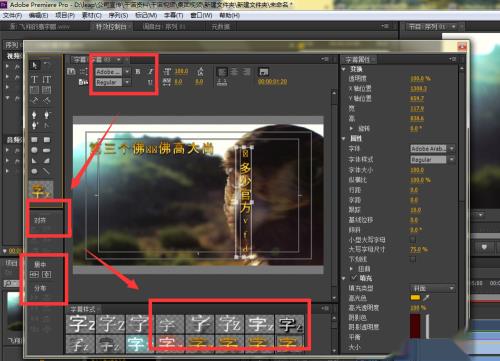Choose the Line drawing tool
This screenshot has height=361, width=500.
(46, 171)
